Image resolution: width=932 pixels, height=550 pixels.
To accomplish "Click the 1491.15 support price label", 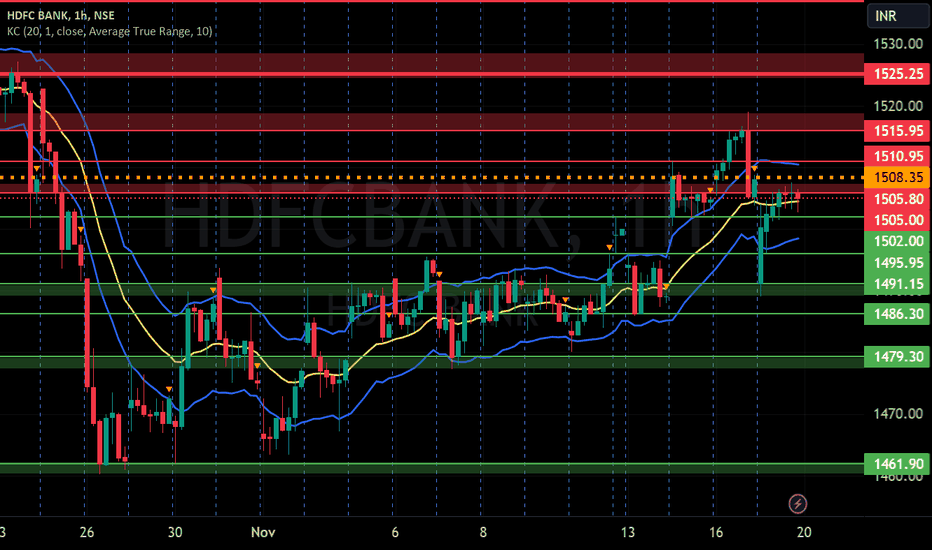I will click(897, 284).
